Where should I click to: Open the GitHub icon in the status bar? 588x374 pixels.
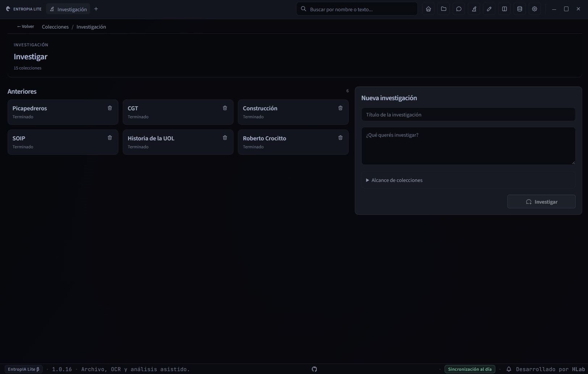[314, 369]
